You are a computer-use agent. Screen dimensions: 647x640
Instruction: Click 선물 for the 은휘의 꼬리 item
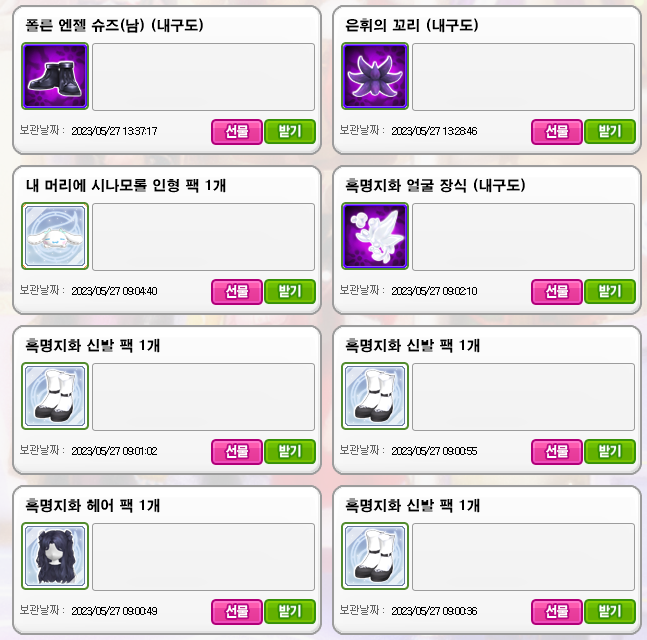pos(557,132)
